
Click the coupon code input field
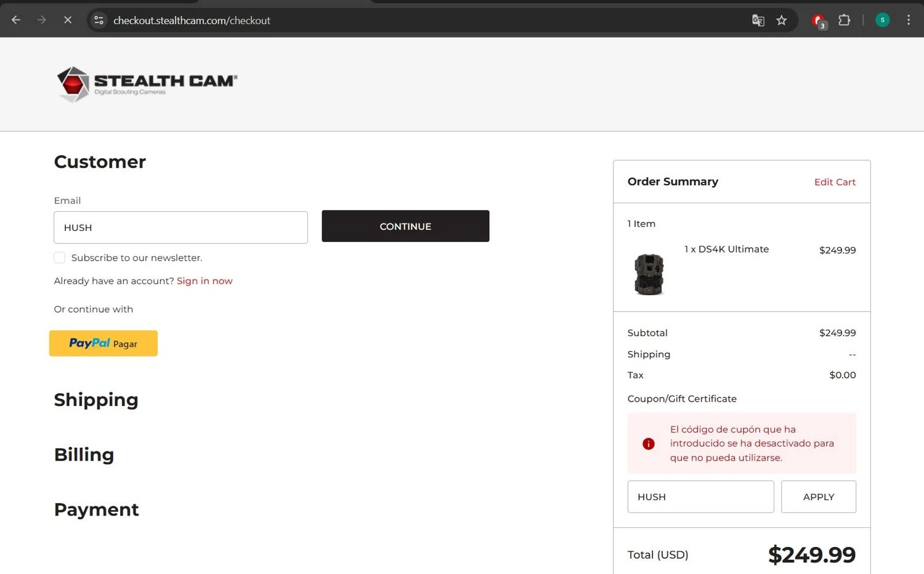tap(700, 496)
